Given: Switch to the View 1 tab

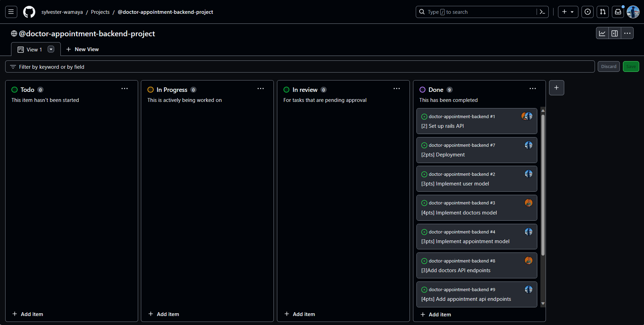Looking at the screenshot, I should 33,49.
